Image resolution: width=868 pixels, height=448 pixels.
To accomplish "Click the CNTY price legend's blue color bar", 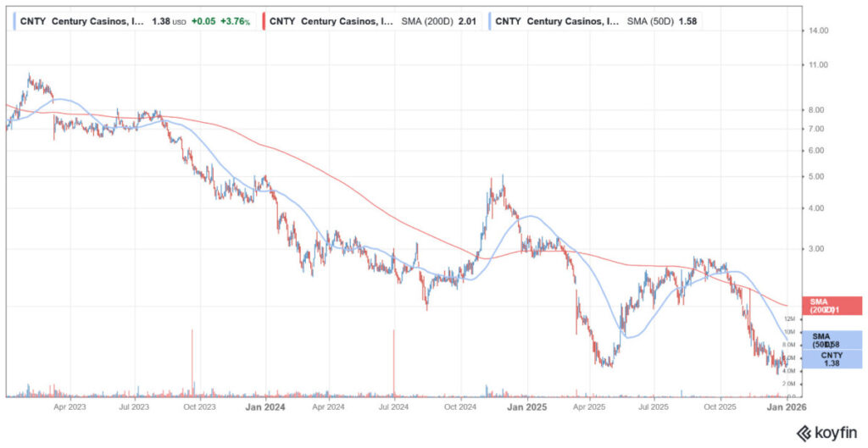I will click(14, 19).
